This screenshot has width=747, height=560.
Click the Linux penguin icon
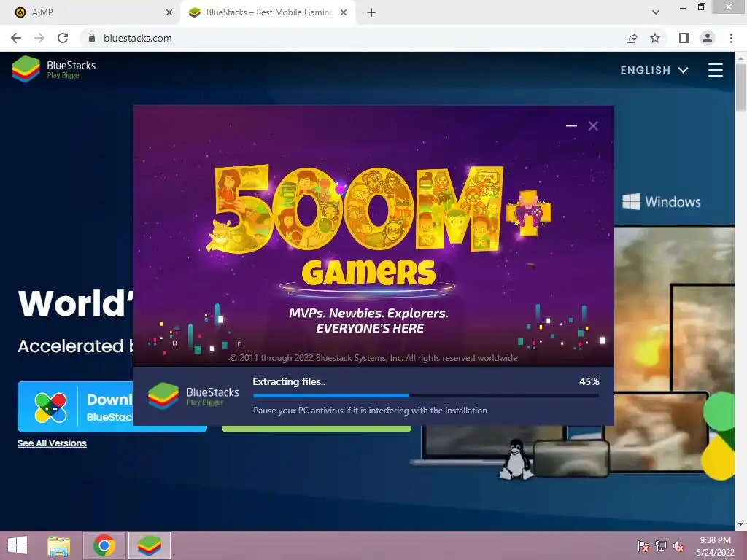pos(516,459)
